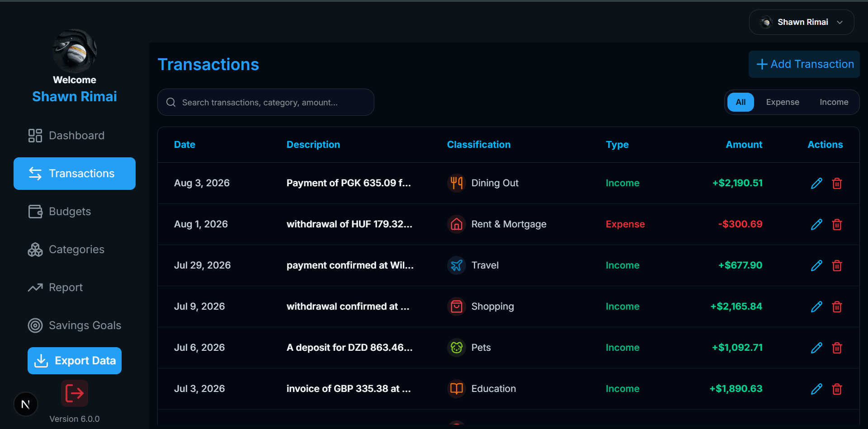This screenshot has height=429, width=868.
Task: Click the Travel airplane icon
Action: [x=457, y=265]
